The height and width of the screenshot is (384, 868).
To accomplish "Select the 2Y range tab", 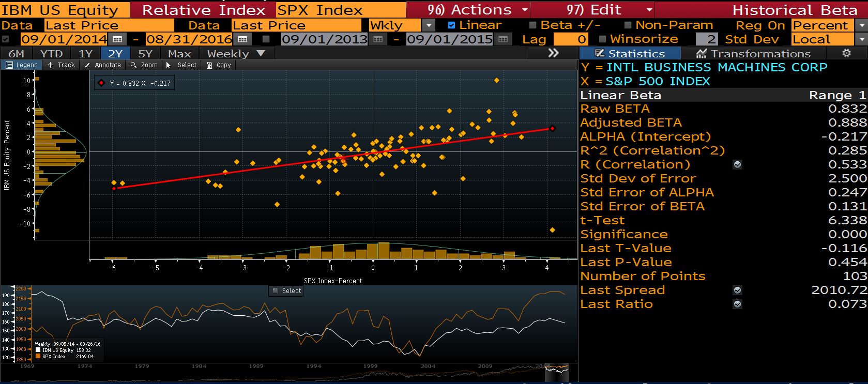I will pos(115,53).
